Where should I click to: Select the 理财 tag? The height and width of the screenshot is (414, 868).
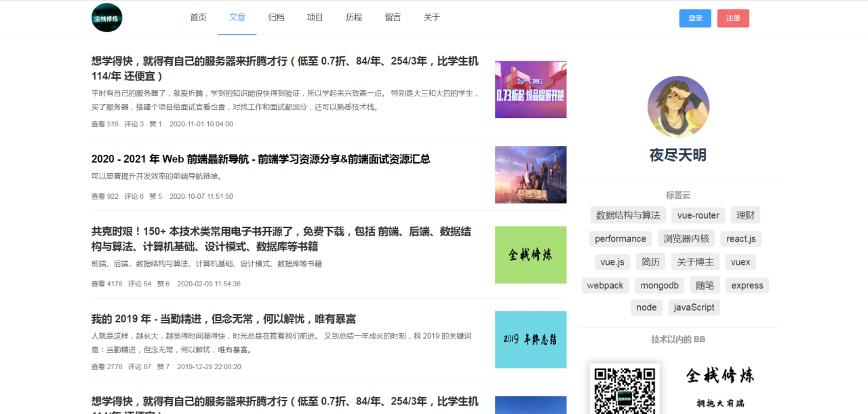(x=745, y=215)
